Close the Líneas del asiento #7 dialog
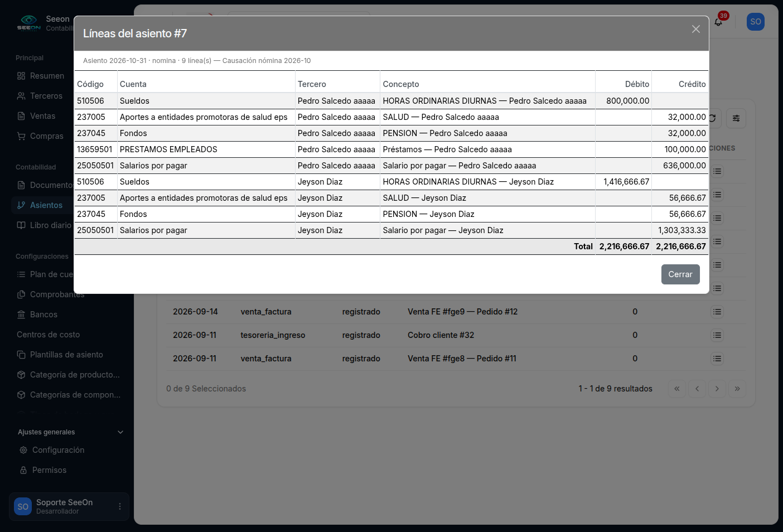Image resolution: width=783 pixels, height=532 pixels. (x=696, y=29)
